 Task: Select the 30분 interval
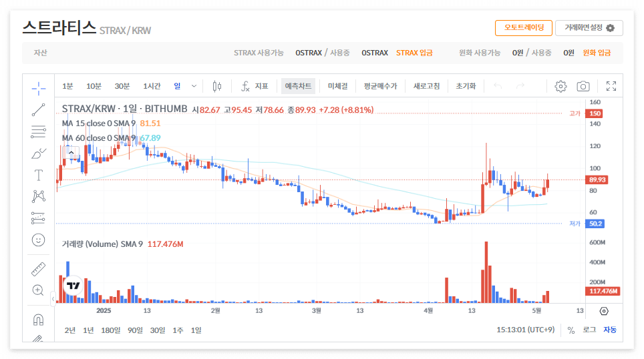[122, 86]
